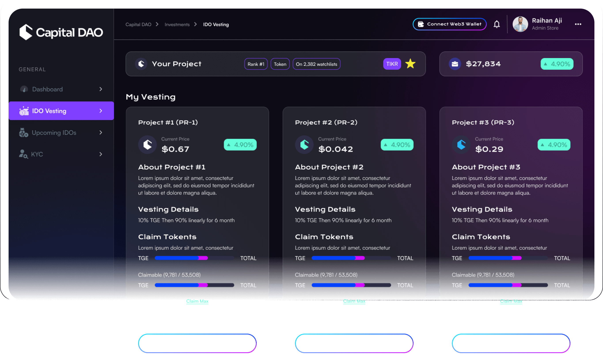Click the About Project #2 heading
603x364 pixels.
click(329, 167)
